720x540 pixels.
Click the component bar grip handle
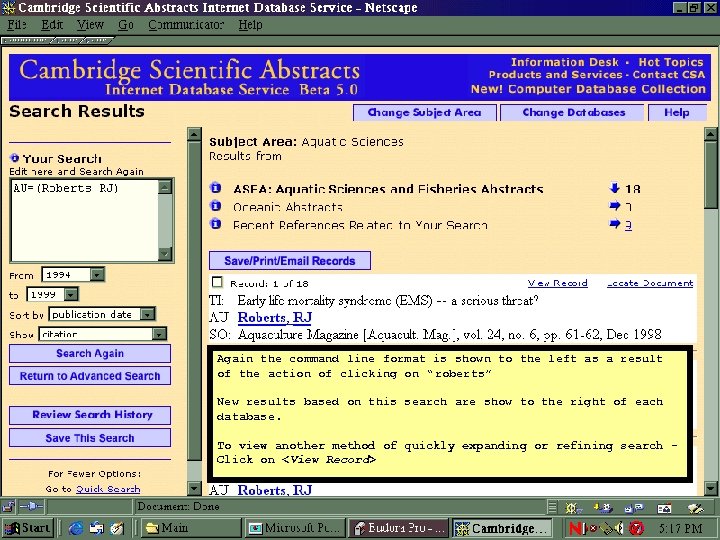(x=552, y=507)
